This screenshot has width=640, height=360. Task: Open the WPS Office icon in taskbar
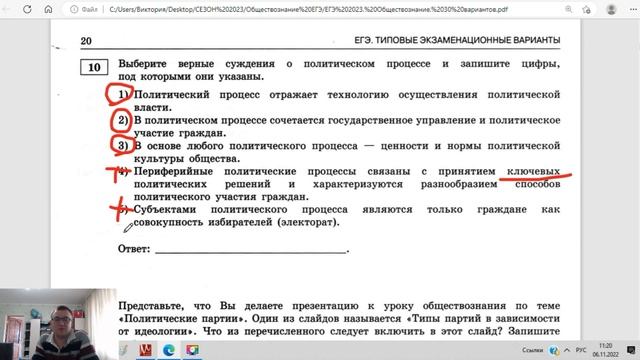(x=146, y=350)
